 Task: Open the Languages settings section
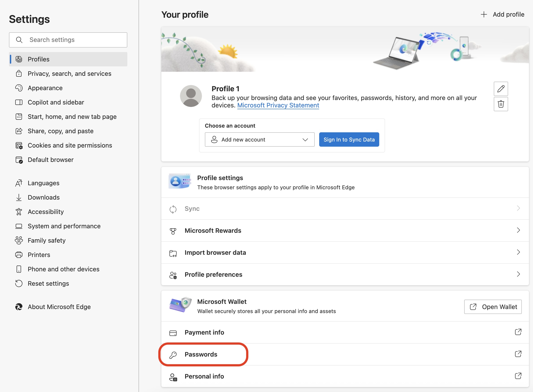point(68,183)
